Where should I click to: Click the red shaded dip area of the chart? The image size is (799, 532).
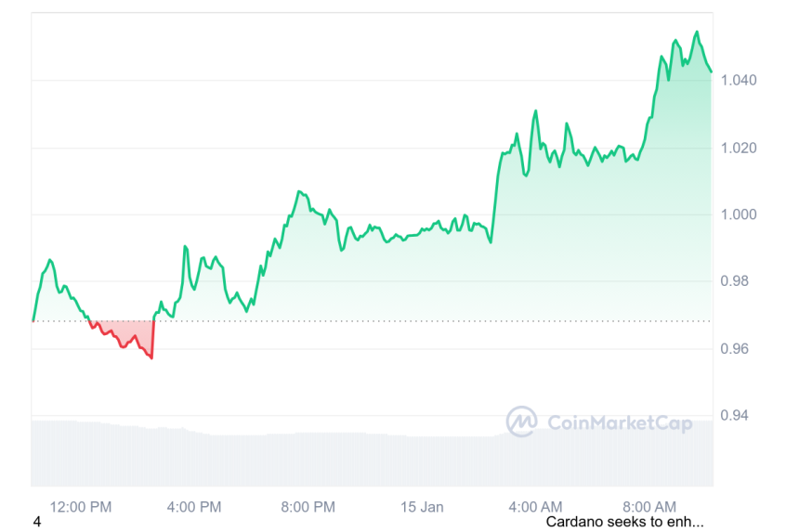click(125, 332)
